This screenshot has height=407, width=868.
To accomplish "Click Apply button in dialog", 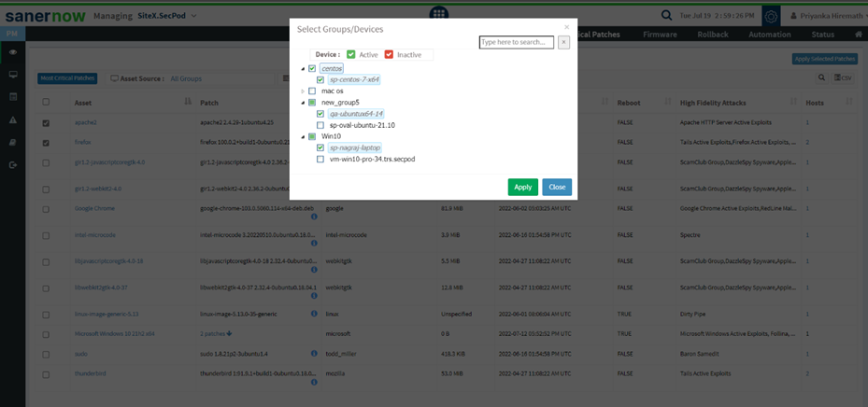I will 522,187.
